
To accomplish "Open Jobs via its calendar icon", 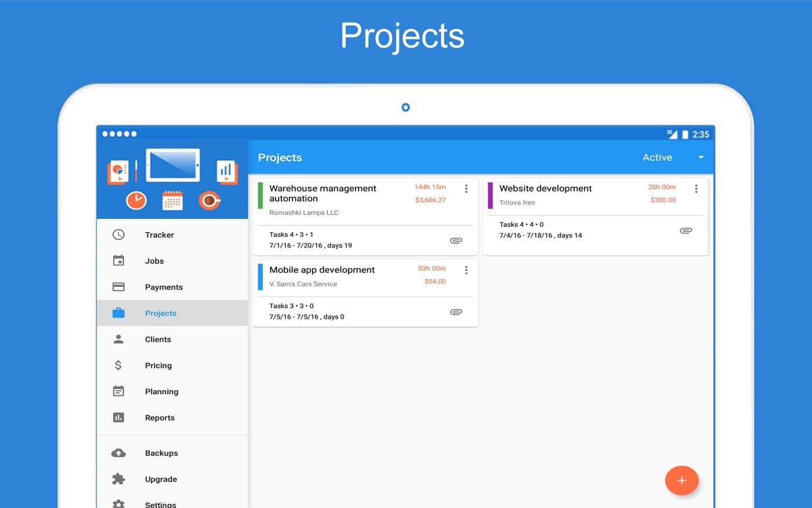I will click(x=118, y=261).
